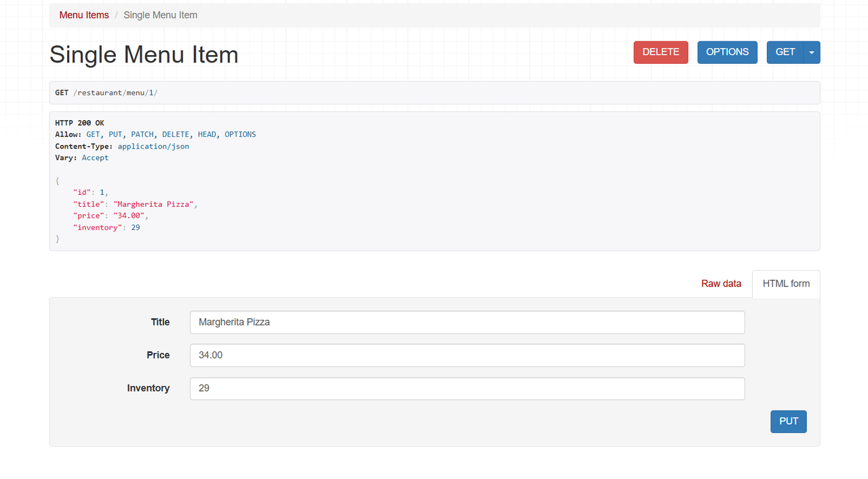Click the request URL /restaurant/menu/1/
Image resolution: width=868 pixels, height=479 pixels.
115,92
